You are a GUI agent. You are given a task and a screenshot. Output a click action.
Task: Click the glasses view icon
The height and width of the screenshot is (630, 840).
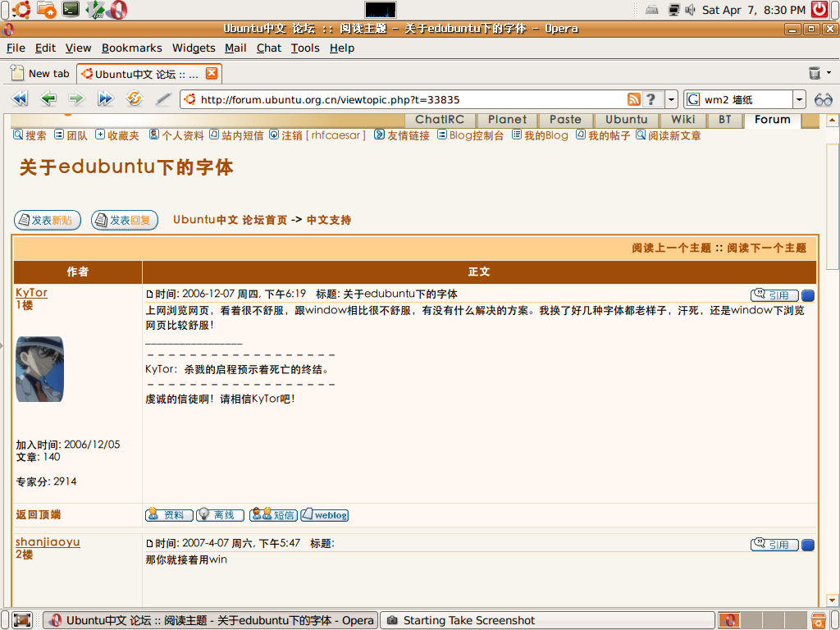pyautogui.click(x=824, y=99)
